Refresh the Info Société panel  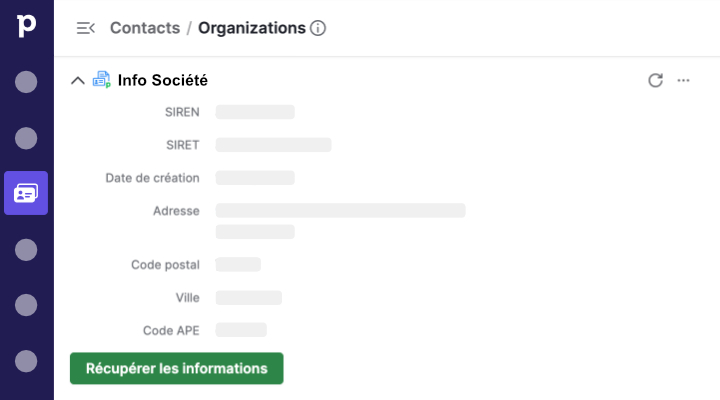click(656, 80)
